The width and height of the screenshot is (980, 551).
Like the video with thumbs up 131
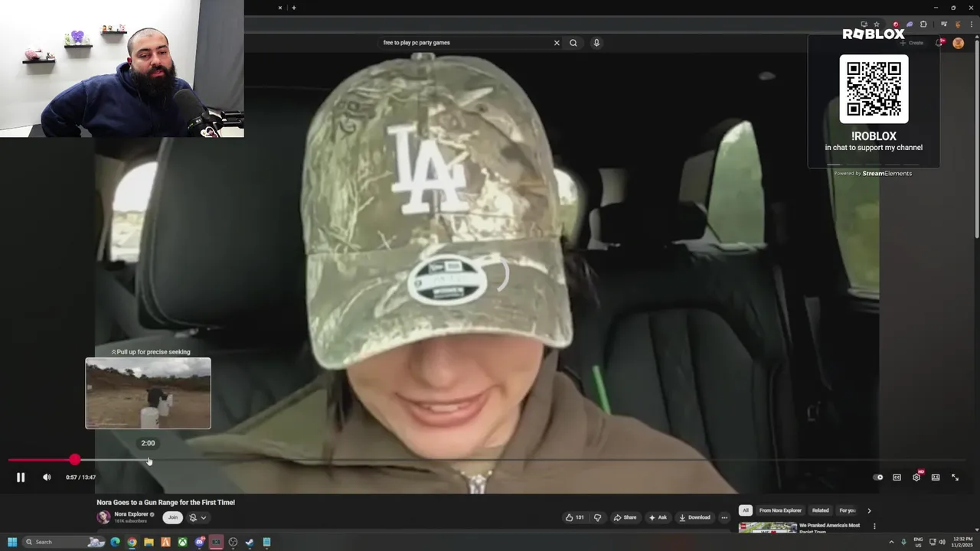pyautogui.click(x=575, y=517)
